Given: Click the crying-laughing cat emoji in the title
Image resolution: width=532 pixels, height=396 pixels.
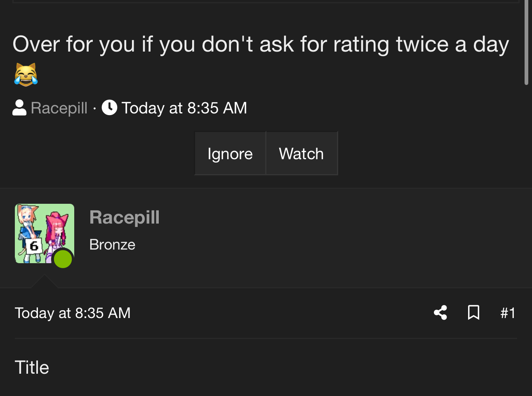Looking at the screenshot, I should (26, 75).
